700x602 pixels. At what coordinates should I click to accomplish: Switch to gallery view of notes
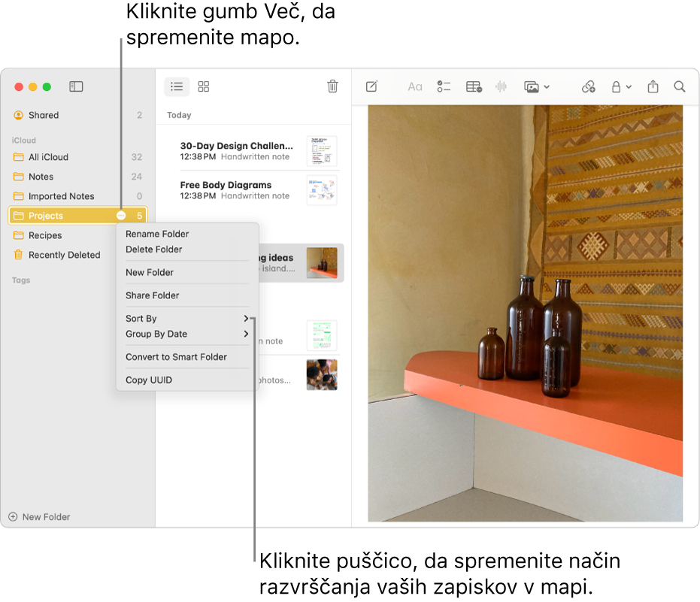(x=204, y=86)
